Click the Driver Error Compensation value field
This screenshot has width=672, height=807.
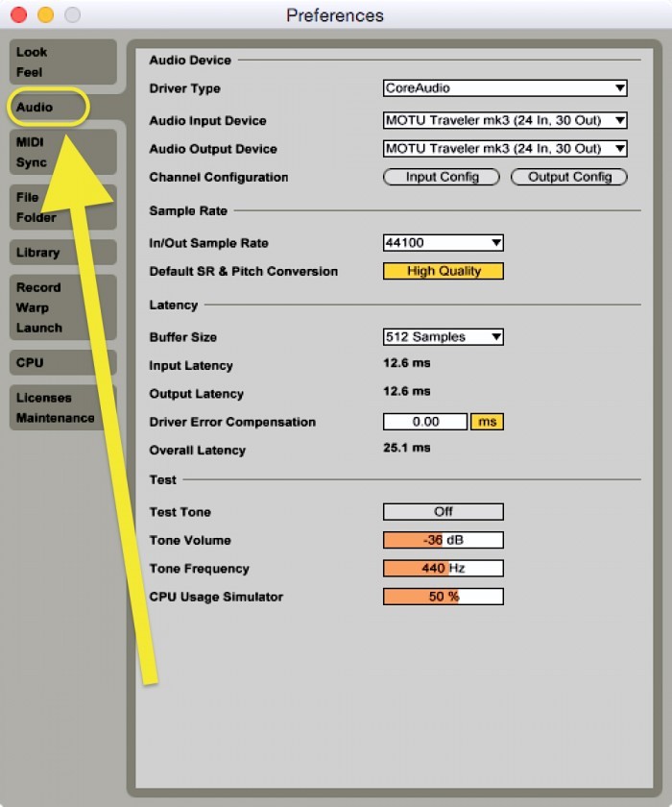click(425, 422)
